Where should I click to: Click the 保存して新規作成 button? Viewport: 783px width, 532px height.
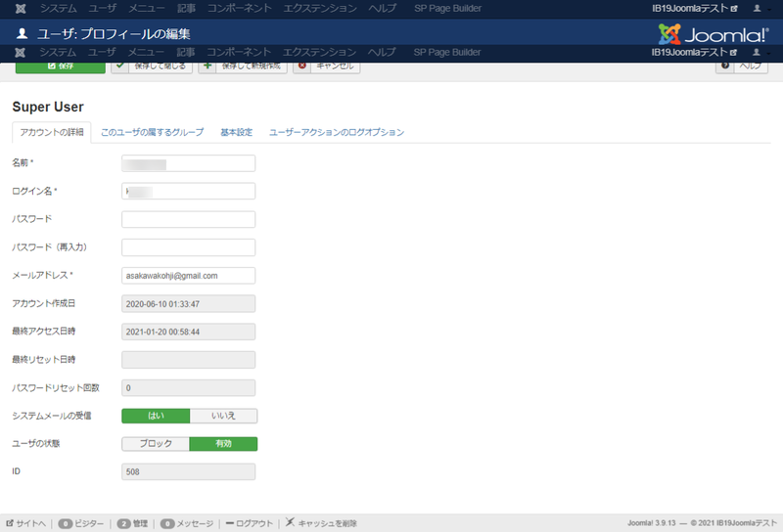point(243,66)
